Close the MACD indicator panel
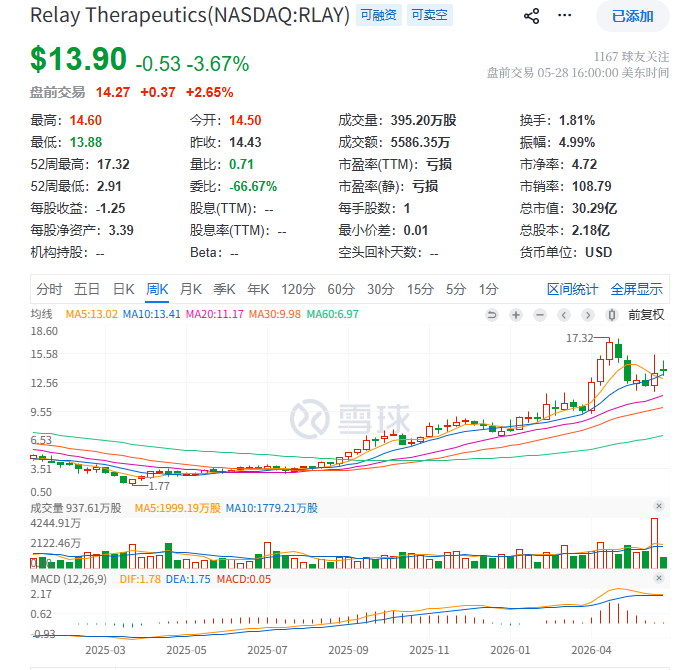 coord(659,578)
